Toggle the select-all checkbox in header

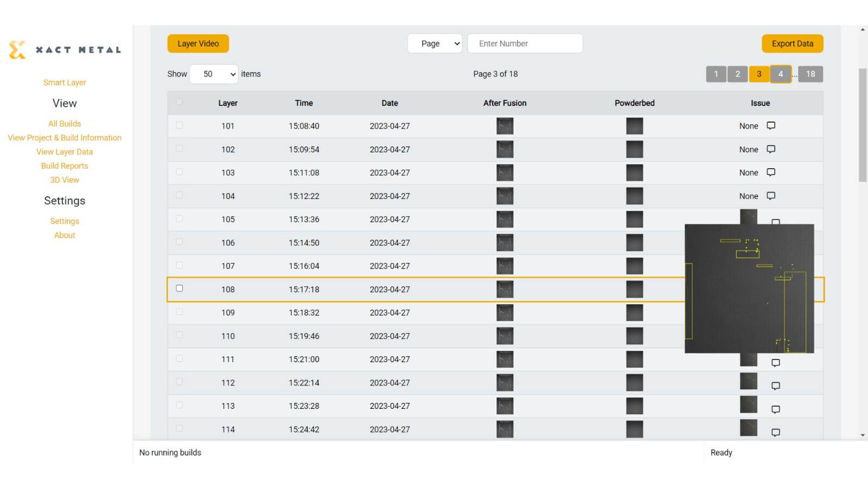click(180, 102)
